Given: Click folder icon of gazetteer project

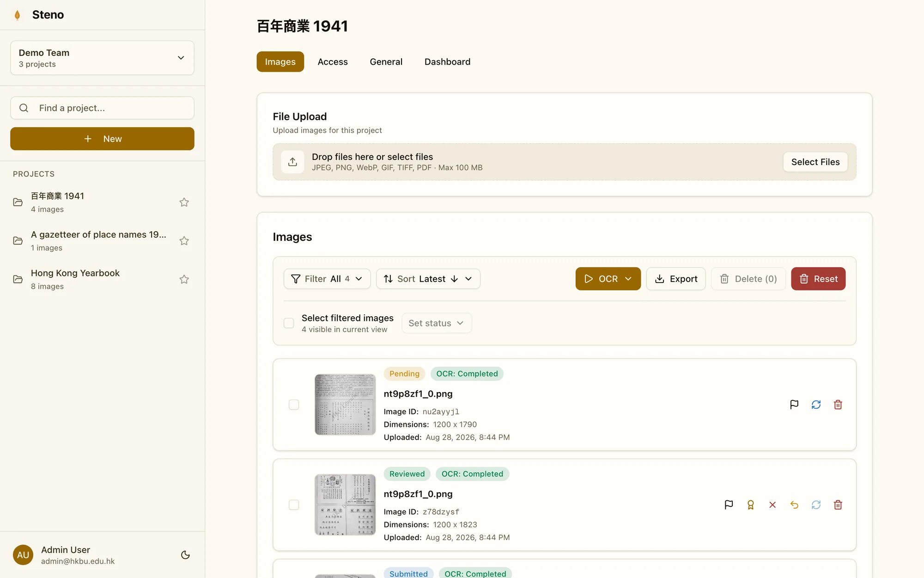Looking at the screenshot, I should (x=18, y=241).
